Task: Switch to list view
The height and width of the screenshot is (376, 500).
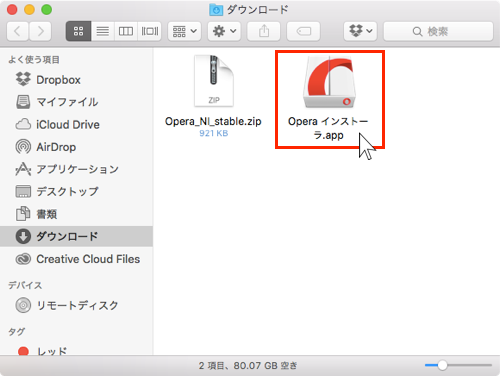Action: click(x=102, y=31)
